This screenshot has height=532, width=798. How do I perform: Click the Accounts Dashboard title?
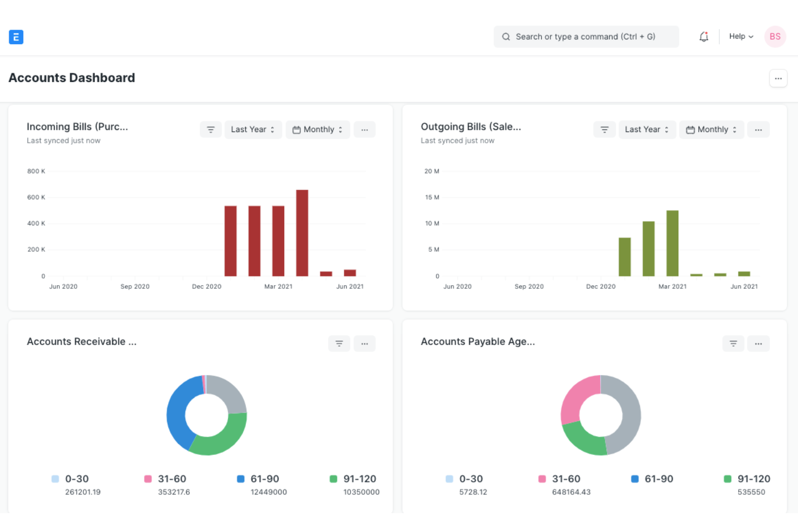[72, 78]
